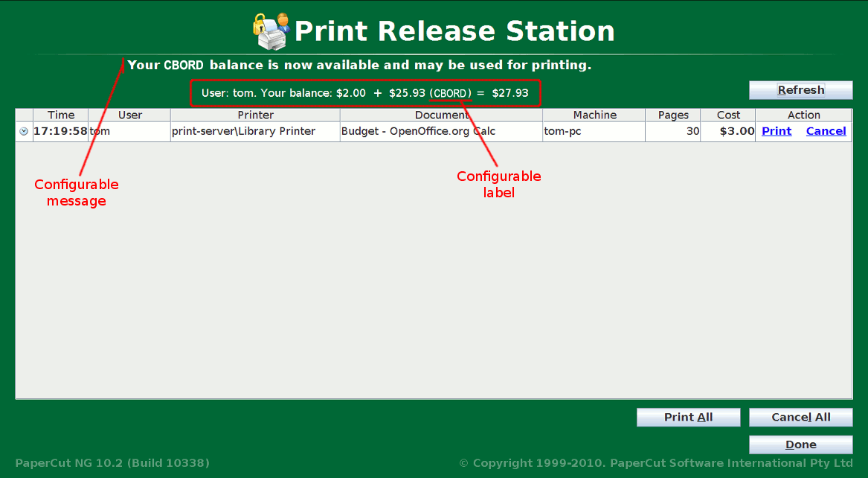Click the print-server\Library Printer cell

(x=244, y=132)
